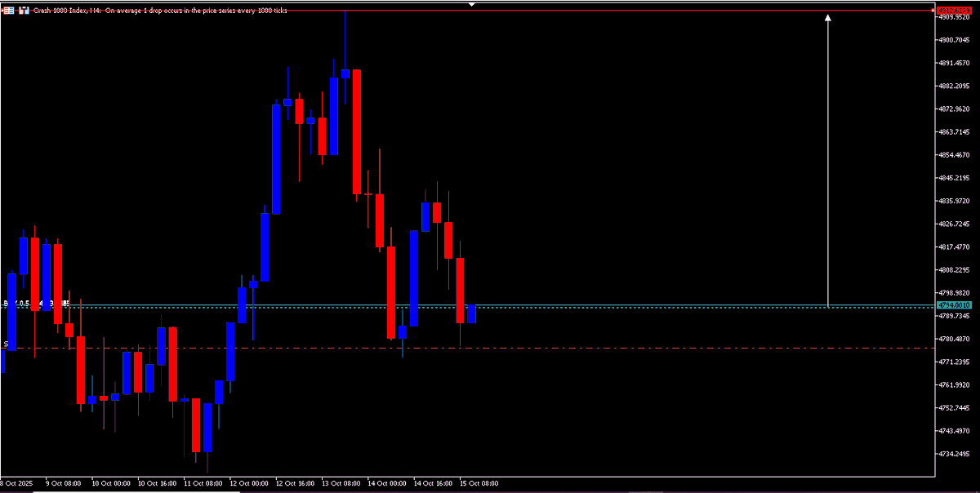This screenshot has height=493, width=980.
Task: Click price scale value 4863.7145
Action: pos(955,131)
